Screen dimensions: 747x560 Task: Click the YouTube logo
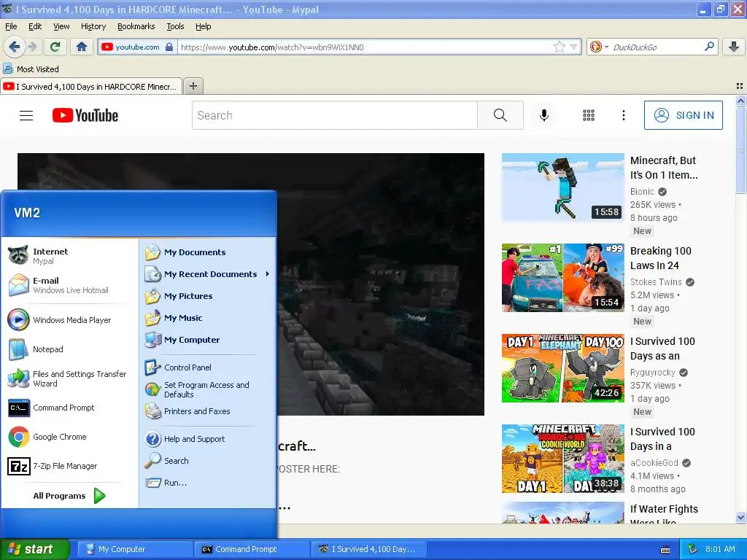(85, 115)
